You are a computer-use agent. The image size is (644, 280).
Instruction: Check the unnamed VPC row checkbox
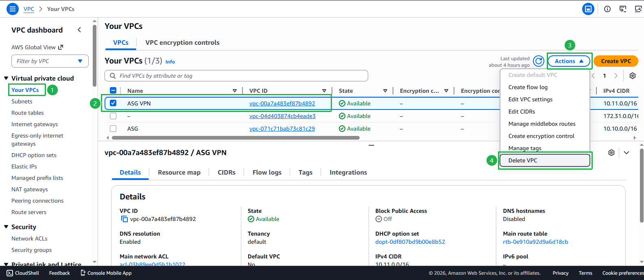tap(113, 116)
